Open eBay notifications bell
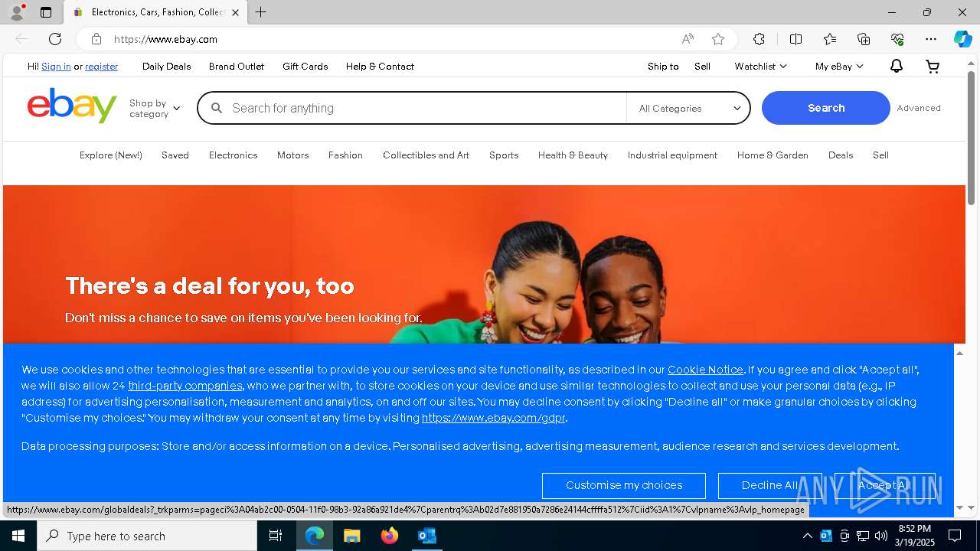The image size is (980, 551). pos(897,67)
